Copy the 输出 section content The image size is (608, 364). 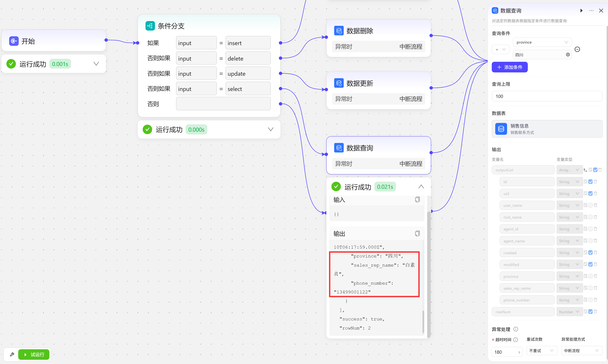(417, 234)
